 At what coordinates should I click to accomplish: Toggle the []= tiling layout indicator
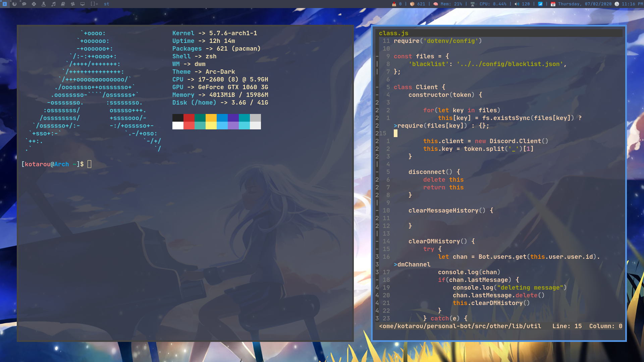(94, 4)
